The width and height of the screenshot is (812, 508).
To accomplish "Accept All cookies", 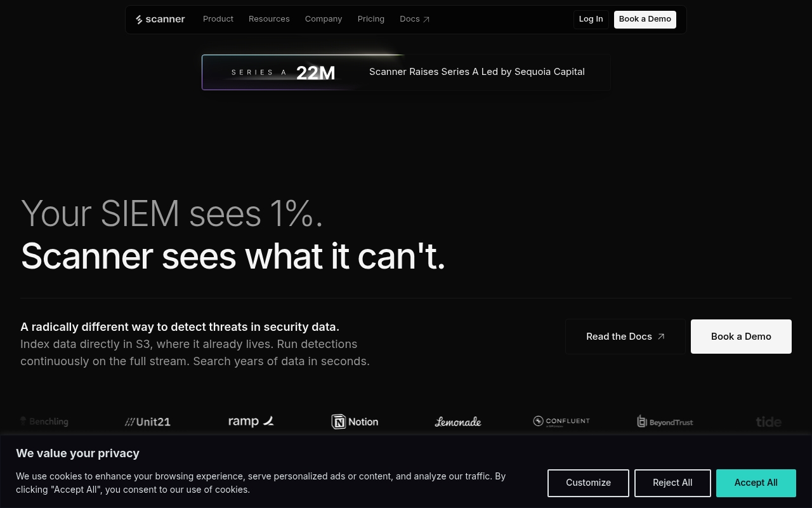I will [x=756, y=483].
